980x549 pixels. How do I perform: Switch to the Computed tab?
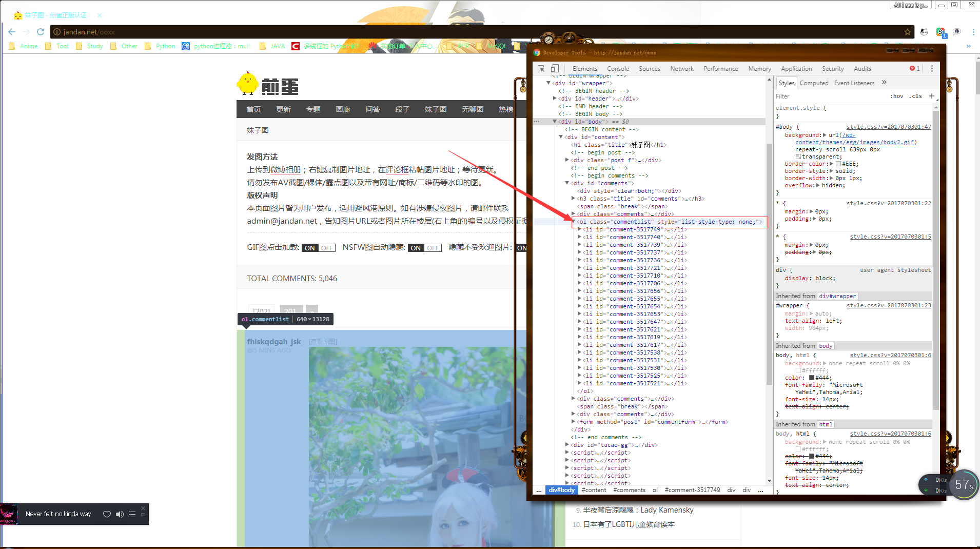pos(814,83)
